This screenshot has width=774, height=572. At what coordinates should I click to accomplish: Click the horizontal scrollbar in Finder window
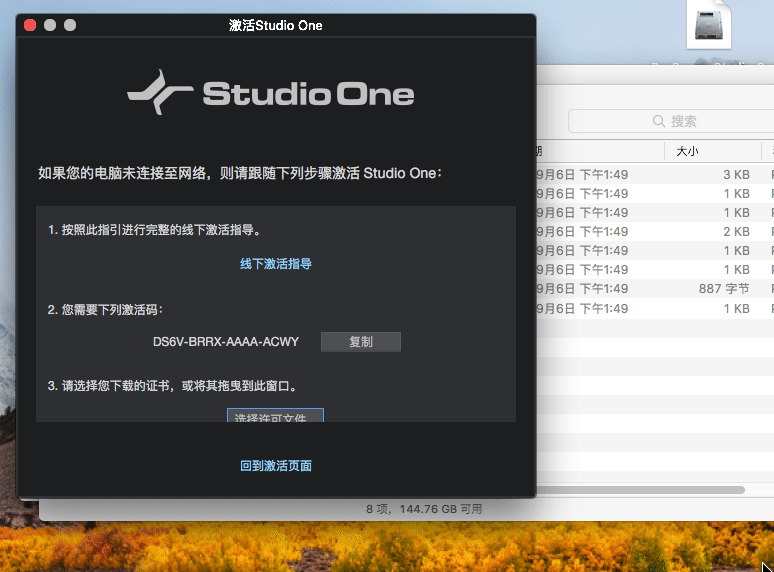point(640,490)
